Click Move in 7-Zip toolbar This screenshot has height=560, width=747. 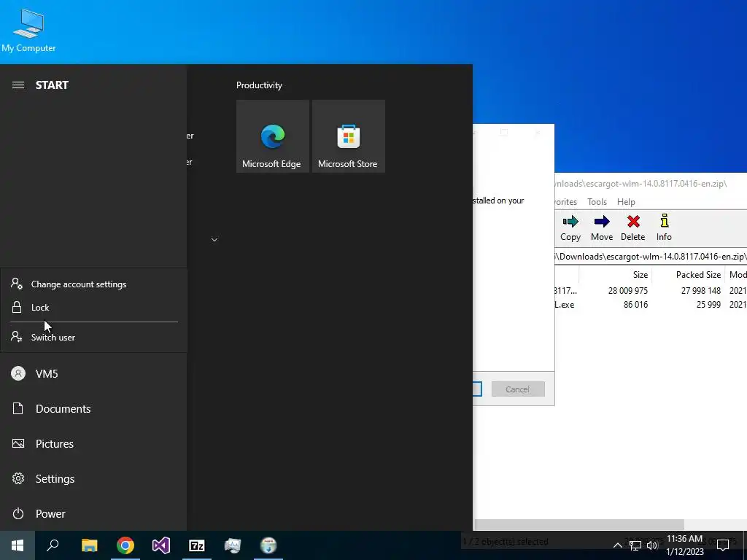602,228
